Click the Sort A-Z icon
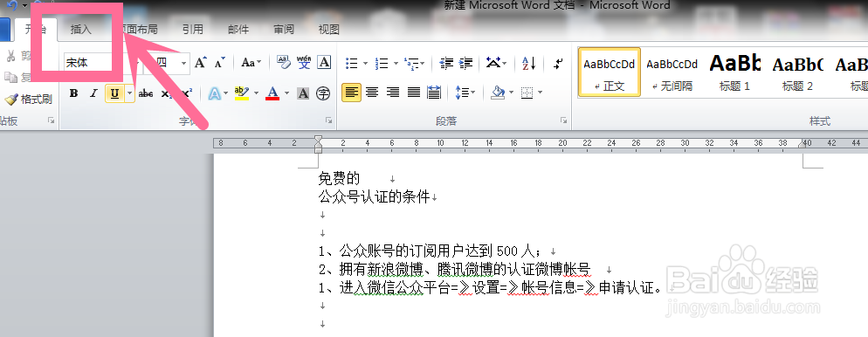Screen dimensions: 868x337 [529, 63]
